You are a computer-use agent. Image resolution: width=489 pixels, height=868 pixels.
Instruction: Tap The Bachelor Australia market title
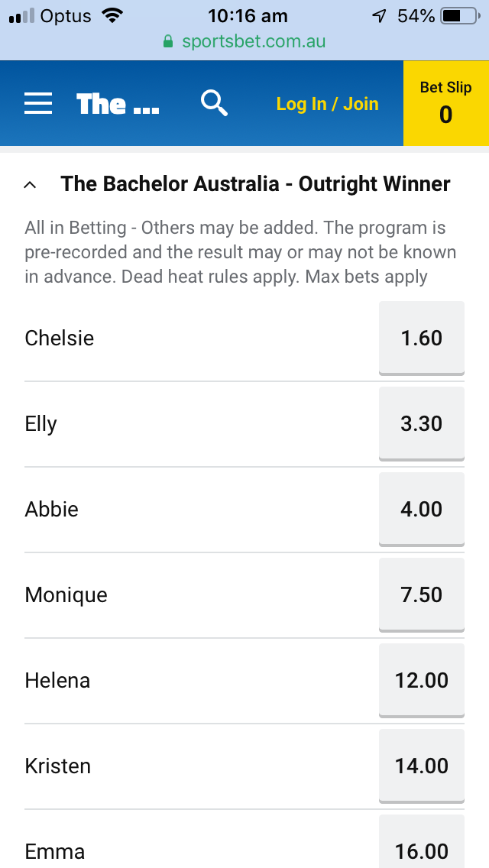click(255, 184)
